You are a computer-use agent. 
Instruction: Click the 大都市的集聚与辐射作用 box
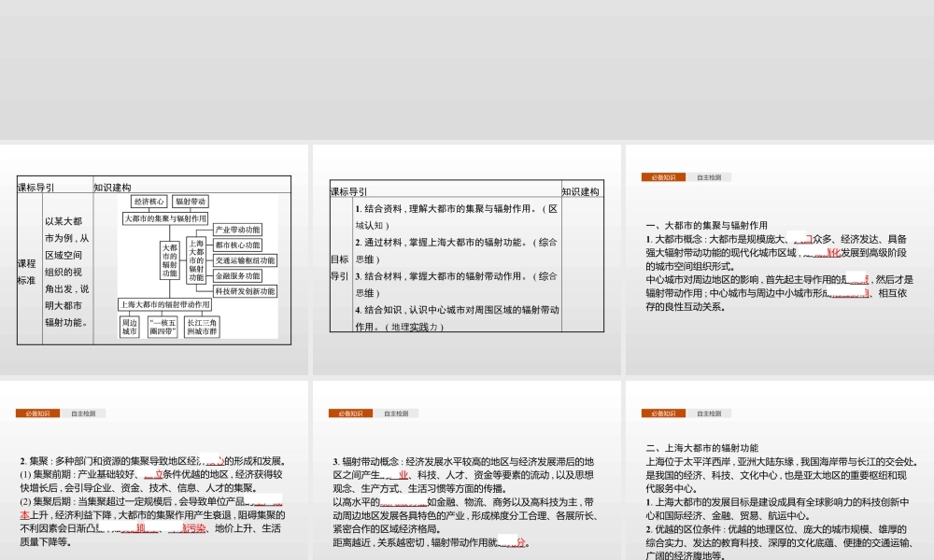point(166,217)
